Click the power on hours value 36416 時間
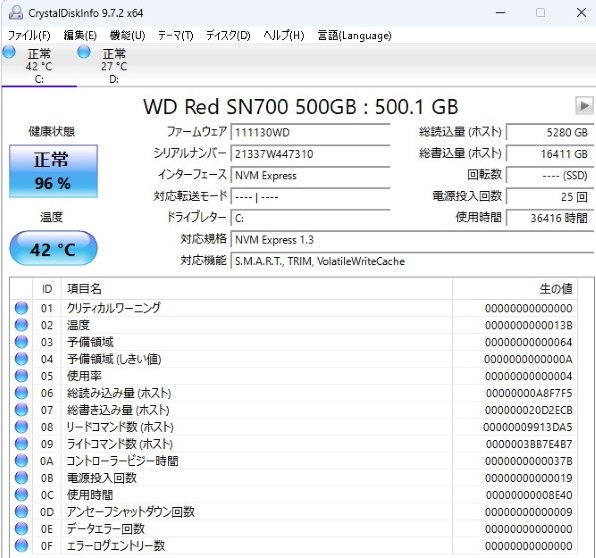The height and width of the screenshot is (558, 596). click(x=550, y=218)
